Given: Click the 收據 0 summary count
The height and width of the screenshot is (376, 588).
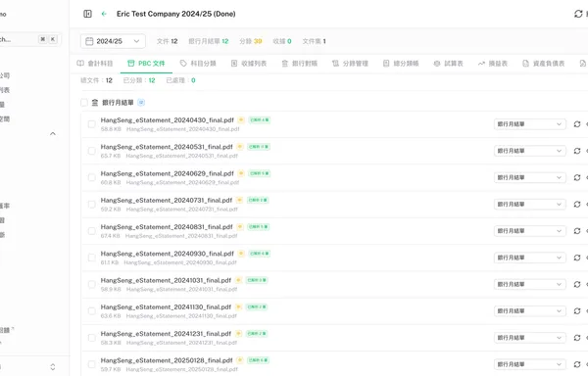Looking at the screenshot, I should (282, 41).
